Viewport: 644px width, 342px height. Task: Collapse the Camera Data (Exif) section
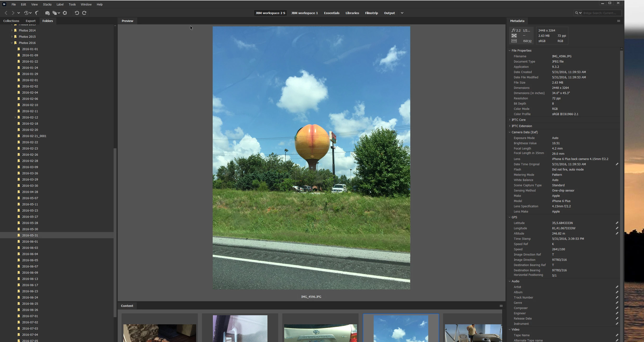tap(510, 132)
